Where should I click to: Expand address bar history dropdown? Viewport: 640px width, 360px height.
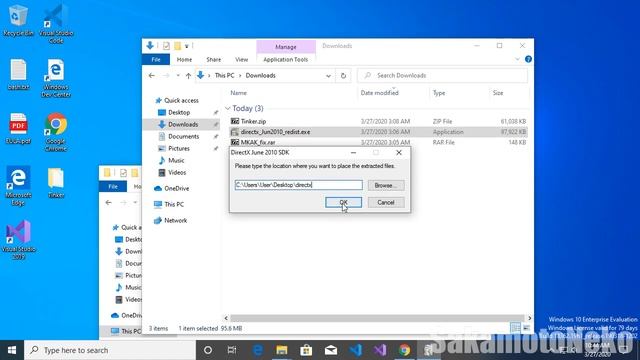[328, 76]
